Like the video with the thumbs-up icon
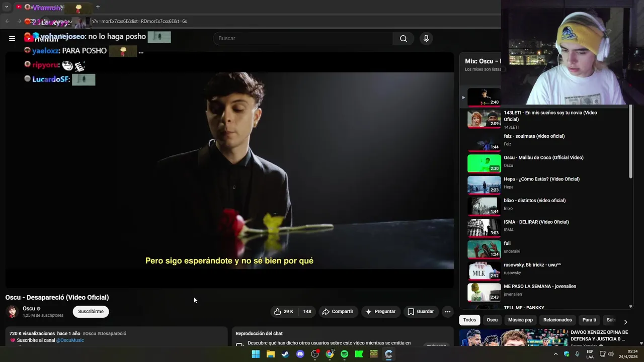Image resolution: width=644 pixels, height=362 pixels. (284, 312)
